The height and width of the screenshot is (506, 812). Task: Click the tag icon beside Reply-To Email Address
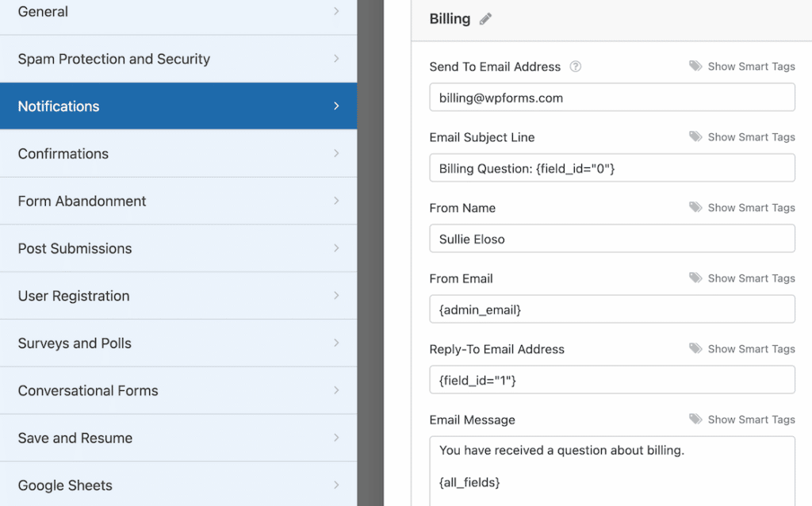696,349
